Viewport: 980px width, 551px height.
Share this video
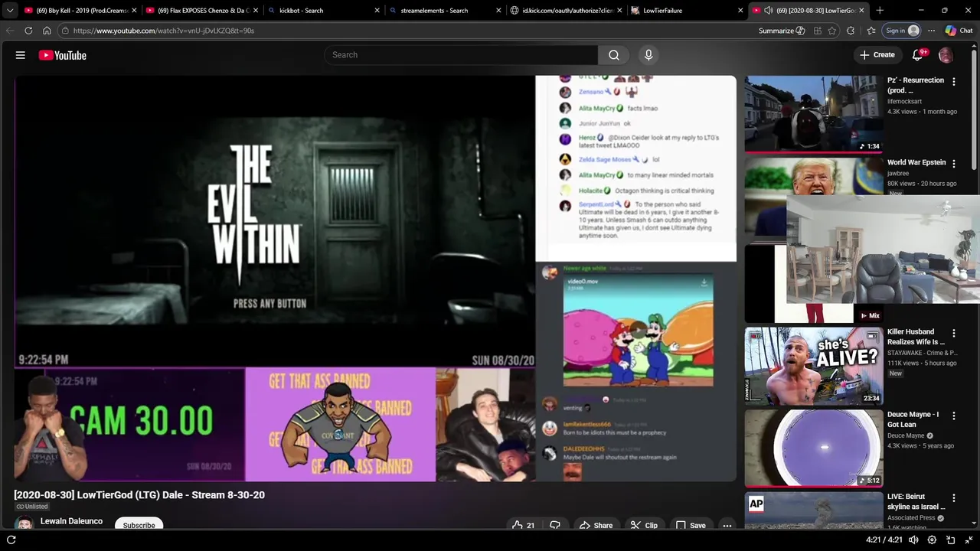coord(596,526)
